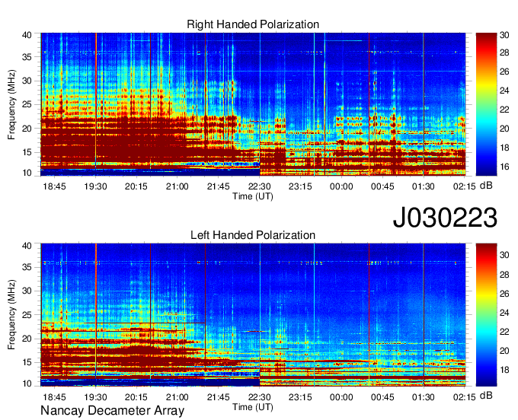
Task: Click the 20:15 tick on the top time axis
Action: coord(136,186)
